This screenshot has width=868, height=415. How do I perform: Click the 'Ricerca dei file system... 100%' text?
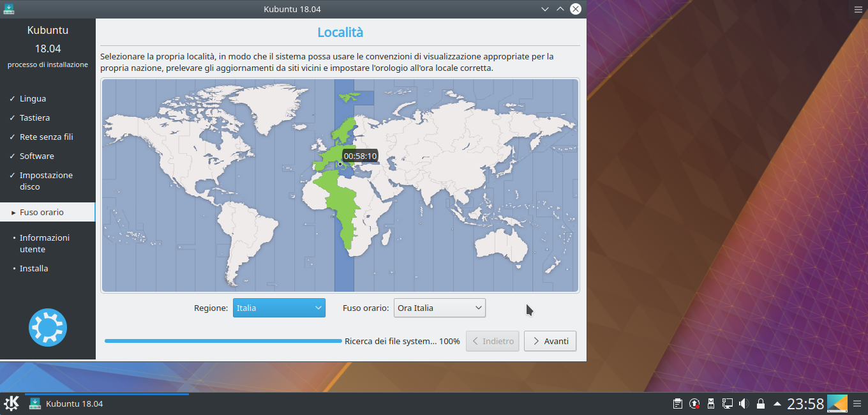pyautogui.click(x=402, y=341)
